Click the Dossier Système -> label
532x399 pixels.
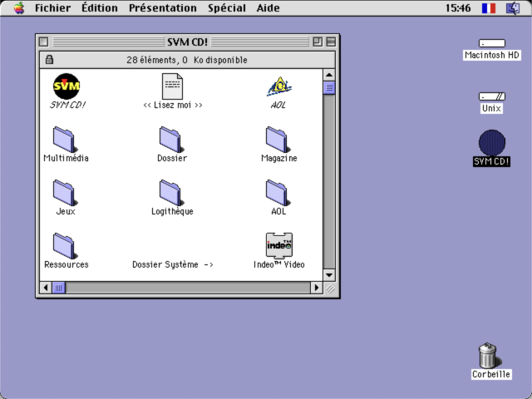(173, 264)
